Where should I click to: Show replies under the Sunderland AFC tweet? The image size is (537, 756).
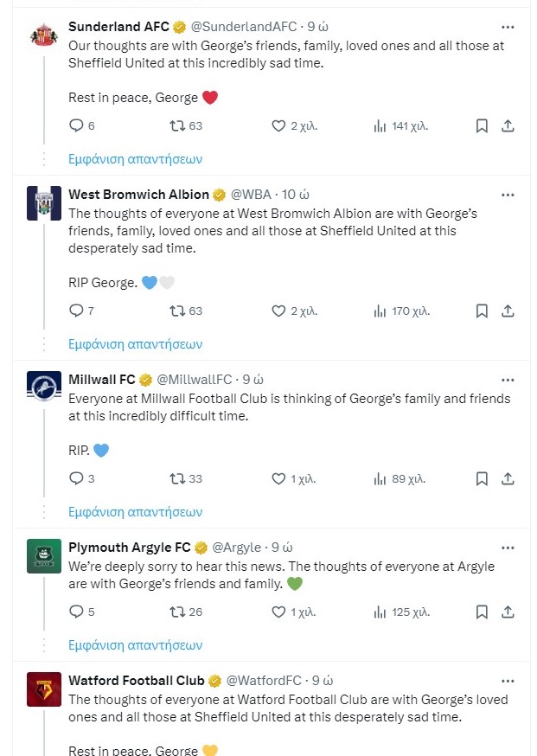click(x=136, y=159)
